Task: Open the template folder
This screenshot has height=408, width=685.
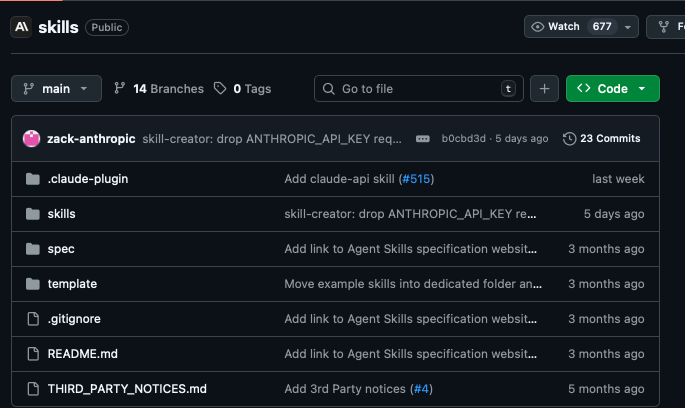Action: (x=72, y=284)
